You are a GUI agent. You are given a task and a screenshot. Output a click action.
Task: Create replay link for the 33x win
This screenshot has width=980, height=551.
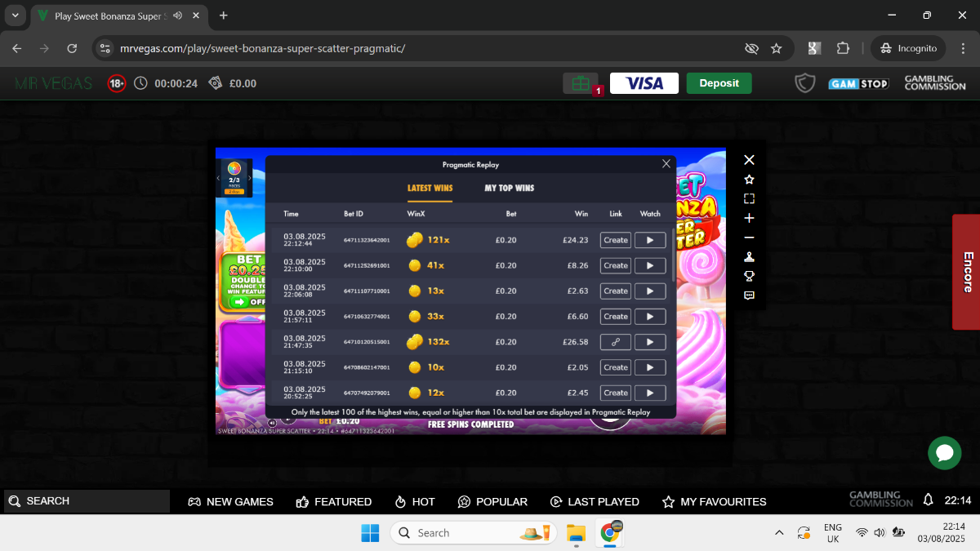coord(616,316)
